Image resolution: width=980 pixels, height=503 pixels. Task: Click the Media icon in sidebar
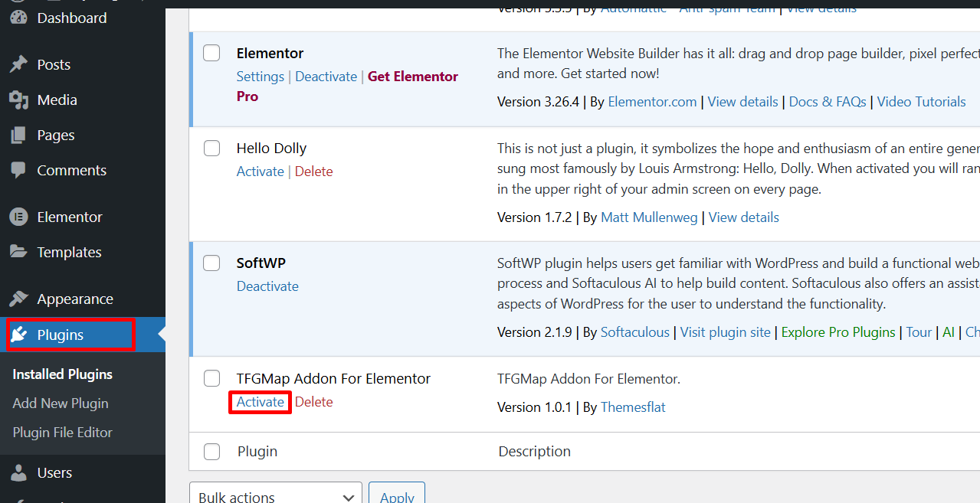18,100
